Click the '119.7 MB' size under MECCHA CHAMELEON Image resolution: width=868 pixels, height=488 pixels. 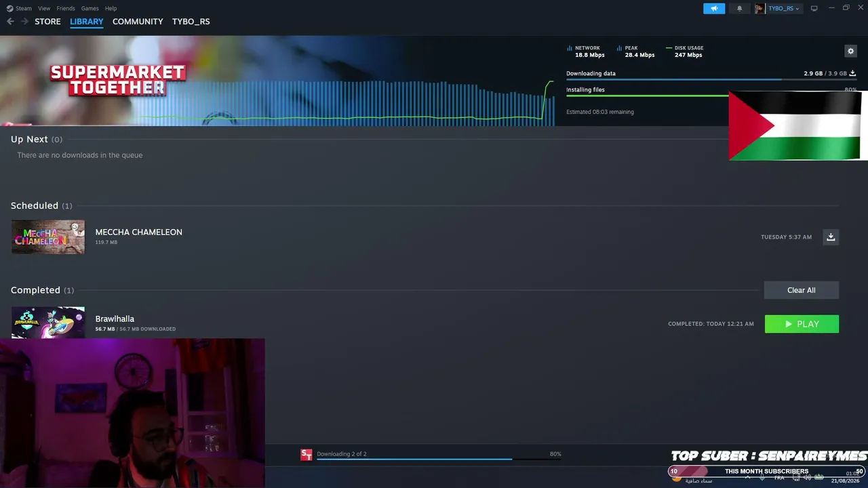click(106, 242)
